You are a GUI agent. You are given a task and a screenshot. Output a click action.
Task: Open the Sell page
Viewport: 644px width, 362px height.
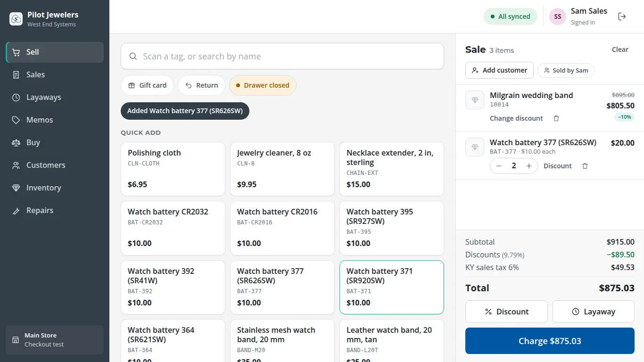55,52
